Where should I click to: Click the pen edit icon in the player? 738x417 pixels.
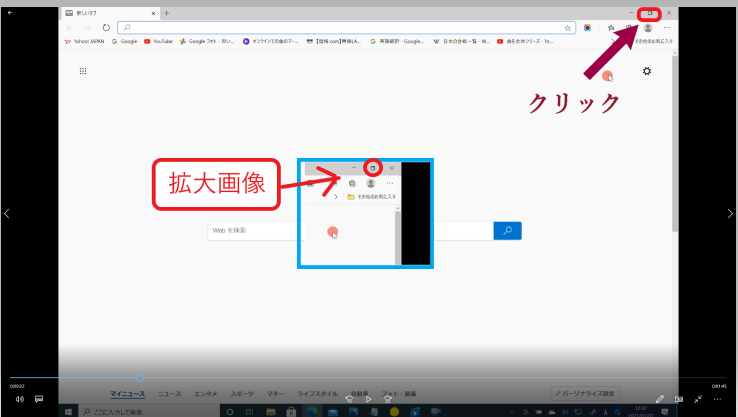click(x=660, y=398)
